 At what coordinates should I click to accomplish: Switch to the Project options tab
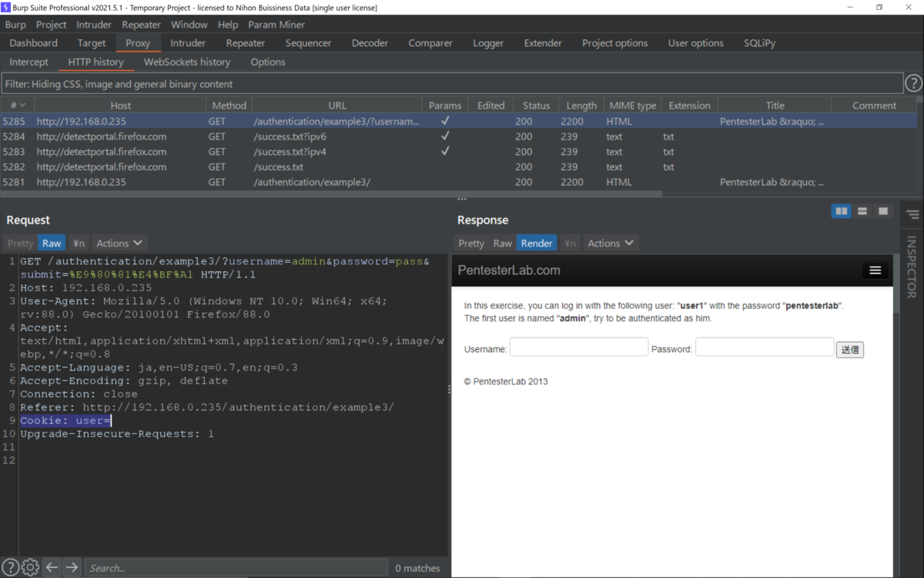(x=614, y=43)
